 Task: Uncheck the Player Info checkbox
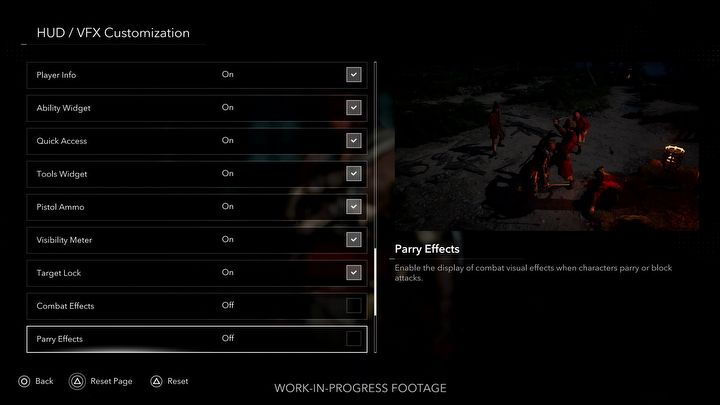coord(354,74)
